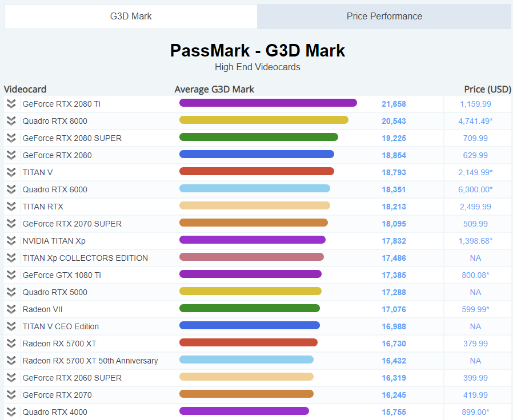Viewport: 513px width, 420px height.
Task: Expand the TITAN V row chevron
Action: [x=11, y=172]
